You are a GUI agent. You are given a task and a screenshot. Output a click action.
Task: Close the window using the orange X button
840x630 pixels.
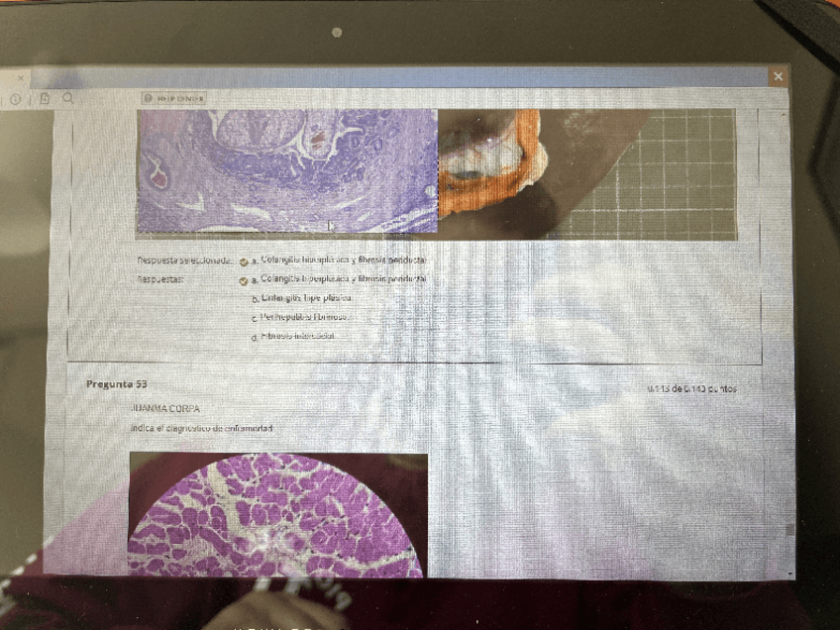(778, 76)
